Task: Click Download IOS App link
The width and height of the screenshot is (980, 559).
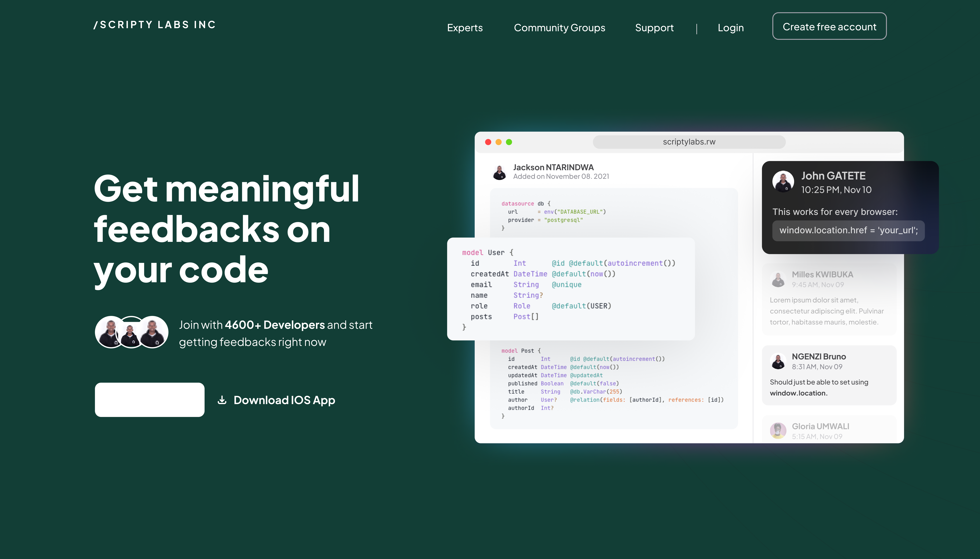Action: [284, 400]
